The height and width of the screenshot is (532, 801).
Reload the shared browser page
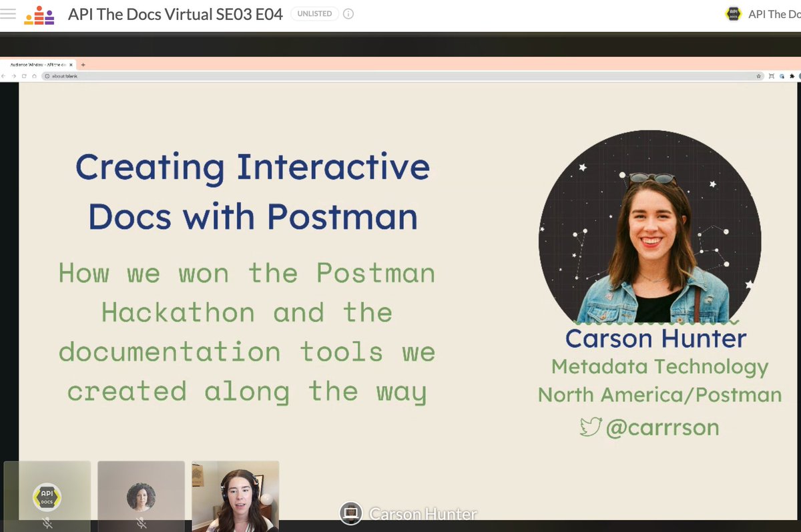[x=24, y=76]
